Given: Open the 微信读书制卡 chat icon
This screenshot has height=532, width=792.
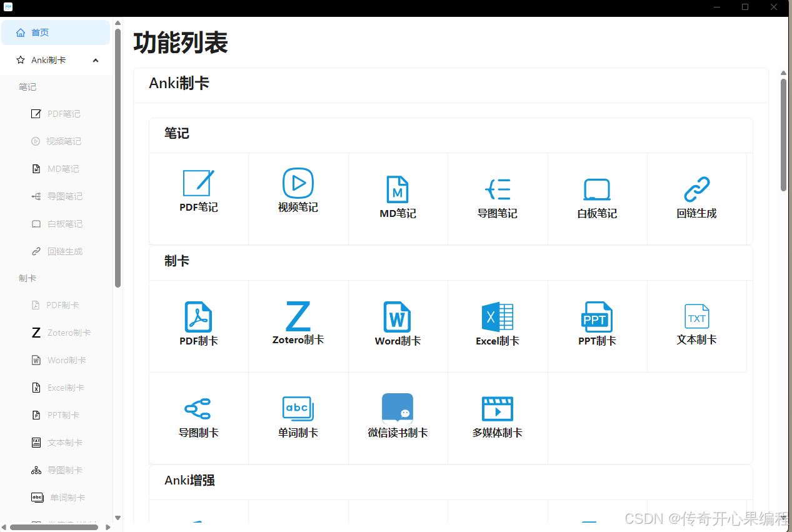Looking at the screenshot, I should point(398,409).
